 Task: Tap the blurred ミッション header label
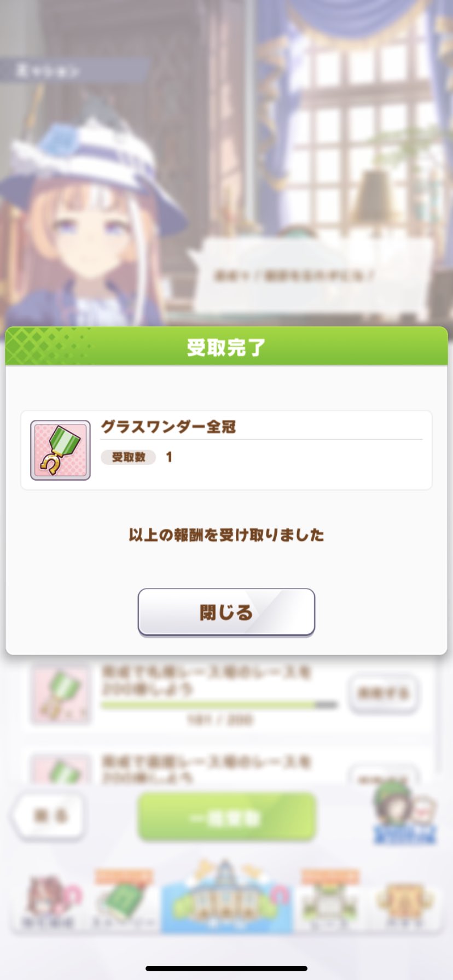[48, 71]
